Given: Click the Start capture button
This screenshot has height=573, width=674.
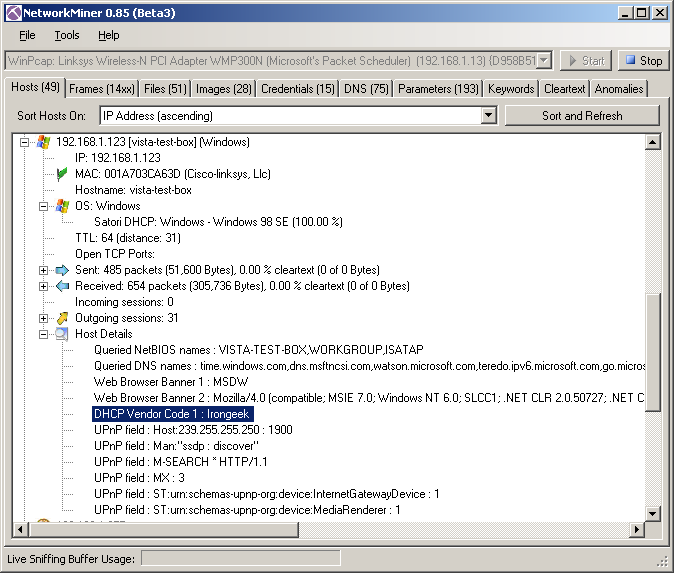Looking at the screenshot, I should (x=586, y=61).
